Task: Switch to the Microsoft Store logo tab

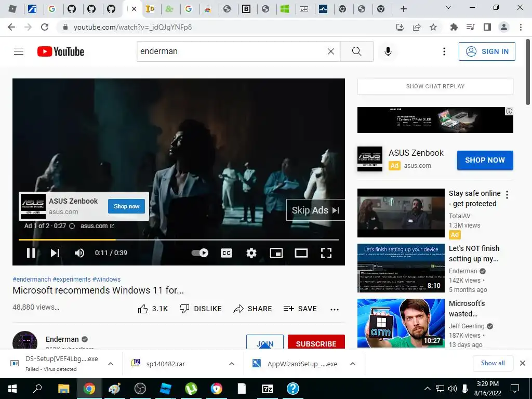Action: (x=285, y=9)
